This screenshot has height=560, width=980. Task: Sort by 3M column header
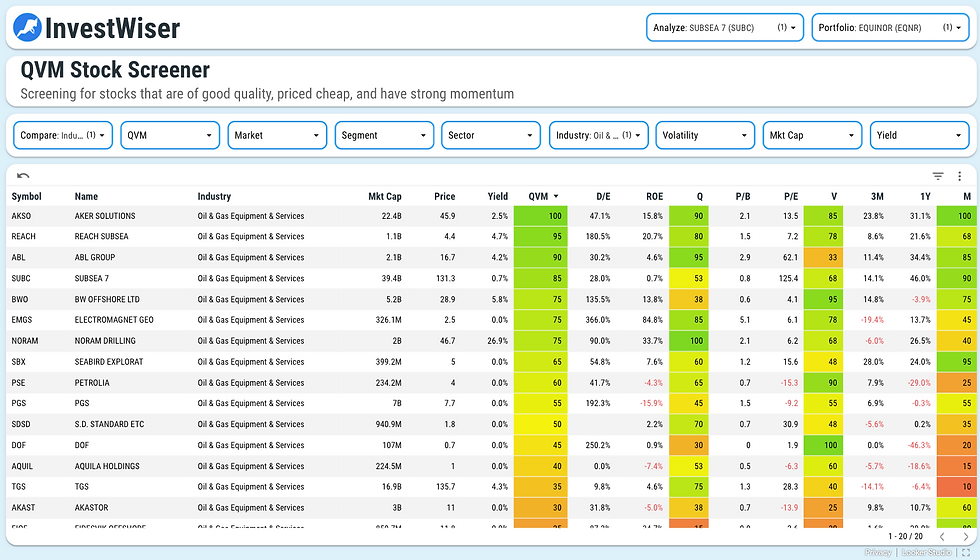coord(878,196)
